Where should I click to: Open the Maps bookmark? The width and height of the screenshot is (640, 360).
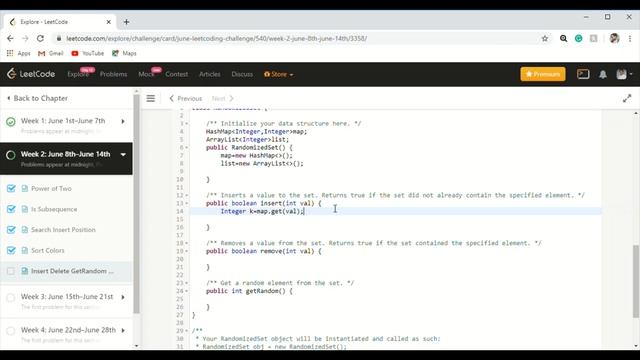click(124, 53)
